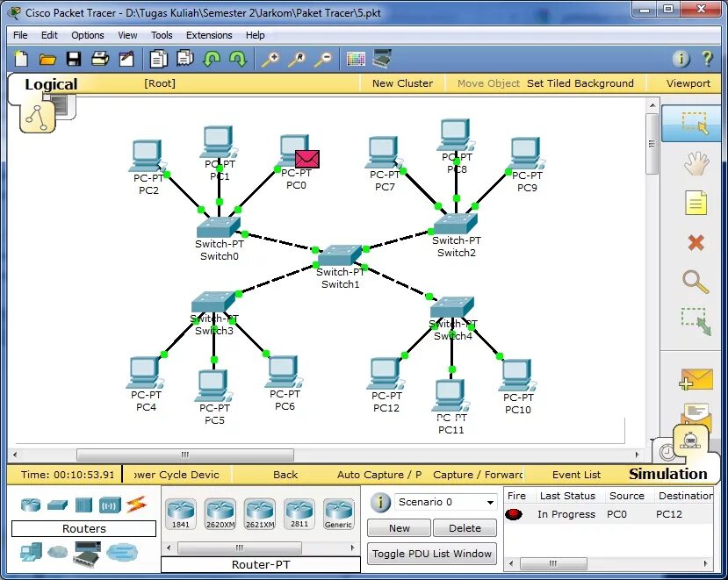
Task: Open a file with the folder icon
Action: click(x=47, y=60)
